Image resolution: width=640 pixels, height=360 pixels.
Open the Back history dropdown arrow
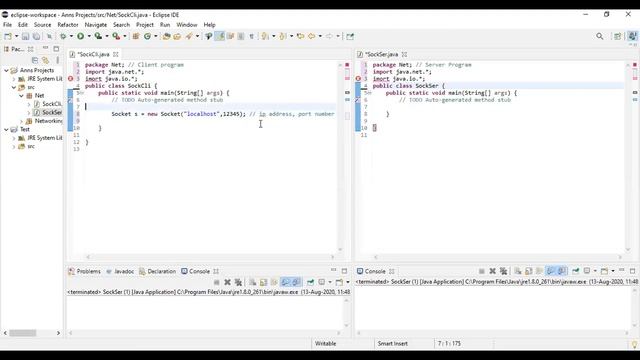[x=320, y=36]
